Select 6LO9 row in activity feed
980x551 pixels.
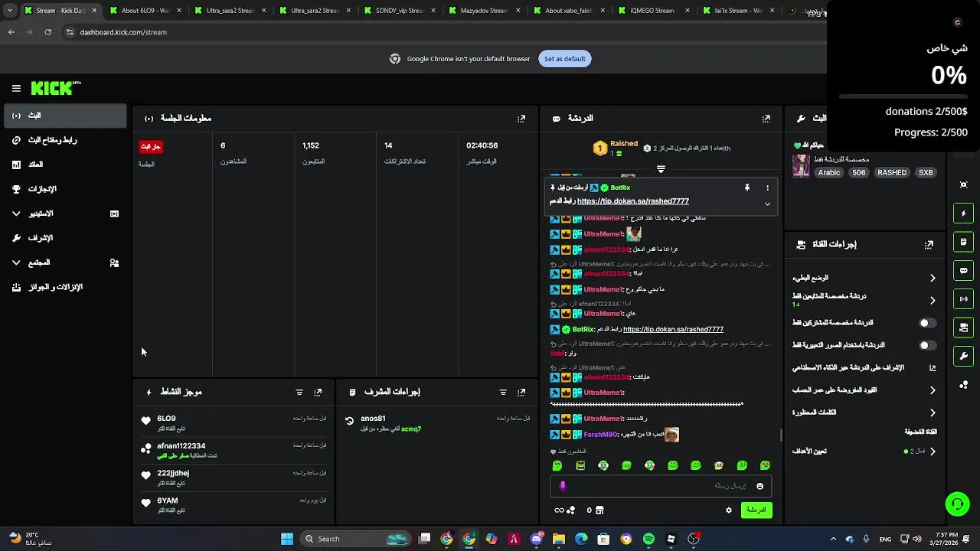pyautogui.click(x=234, y=423)
